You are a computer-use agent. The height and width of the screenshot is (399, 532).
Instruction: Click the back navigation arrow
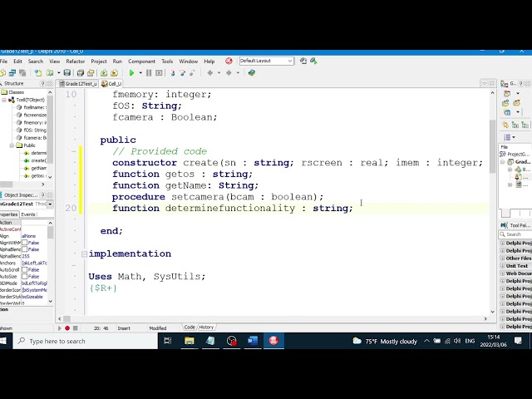(210, 72)
